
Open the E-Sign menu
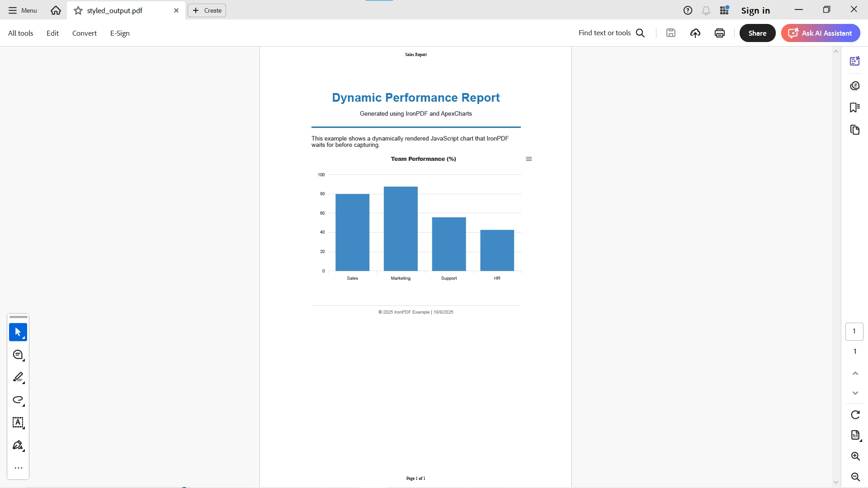120,33
